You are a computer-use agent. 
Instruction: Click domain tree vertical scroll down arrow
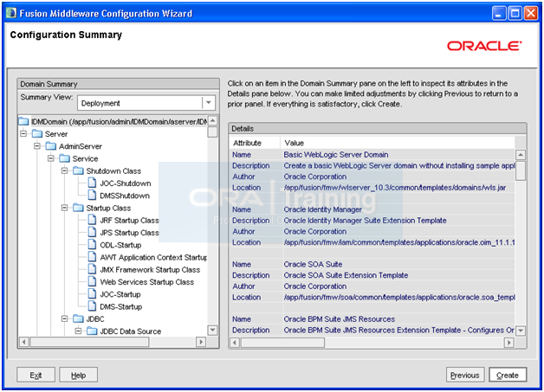pyautogui.click(x=213, y=331)
